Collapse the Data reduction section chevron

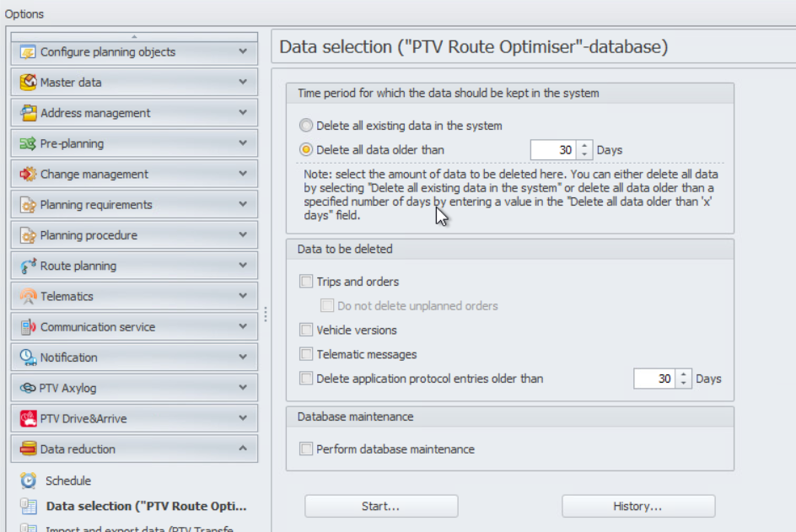tap(243, 449)
